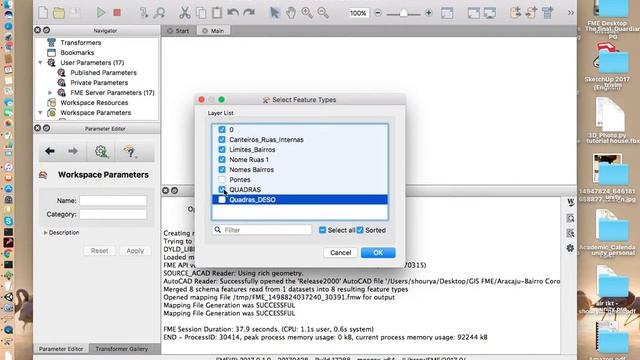Click the Add Transformer toolbar icon

(547, 13)
